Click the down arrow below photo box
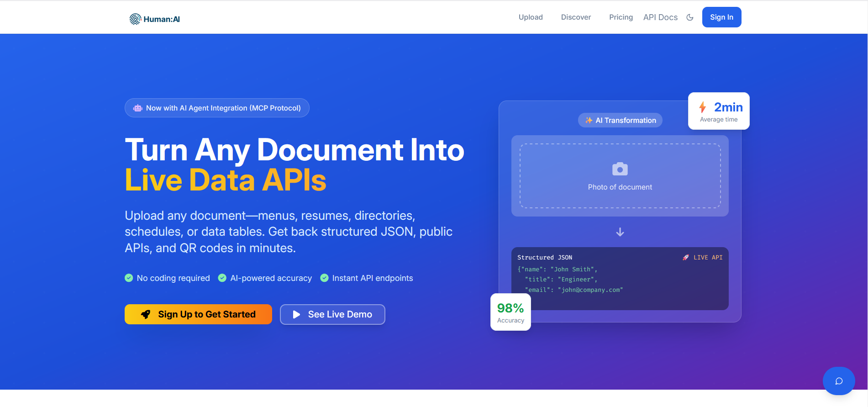This screenshot has height=407, width=868. [x=620, y=232]
